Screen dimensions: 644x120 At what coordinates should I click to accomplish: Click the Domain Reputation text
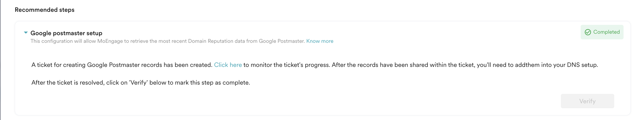[211, 41]
